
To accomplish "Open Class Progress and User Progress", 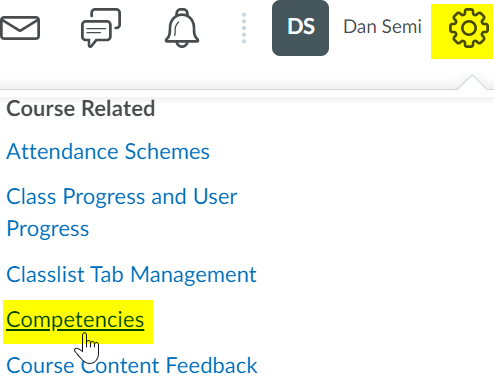I will 122,212.
